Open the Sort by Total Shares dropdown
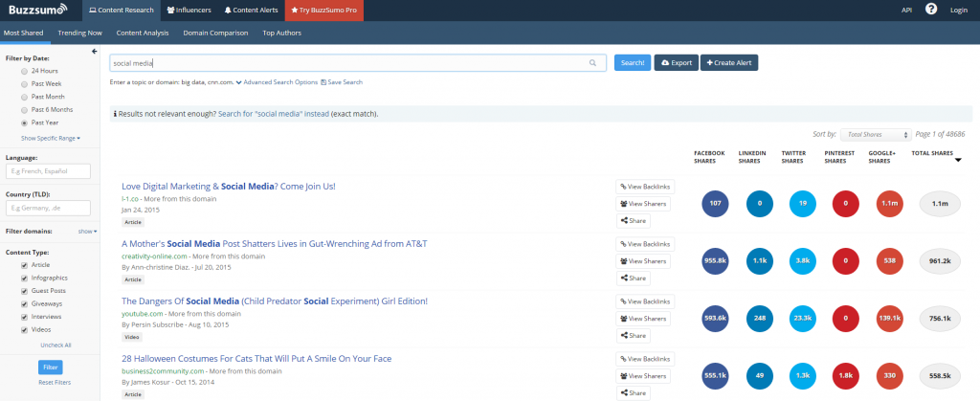The image size is (980, 401). tap(877, 134)
